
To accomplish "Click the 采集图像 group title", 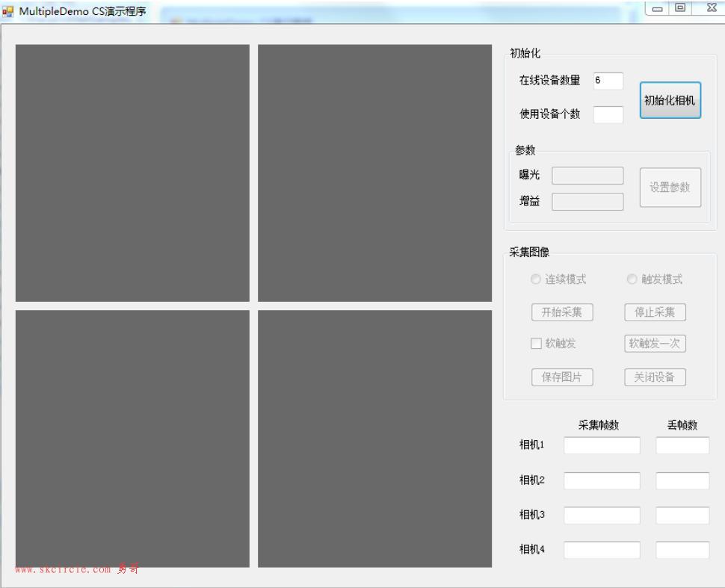I will (x=529, y=253).
